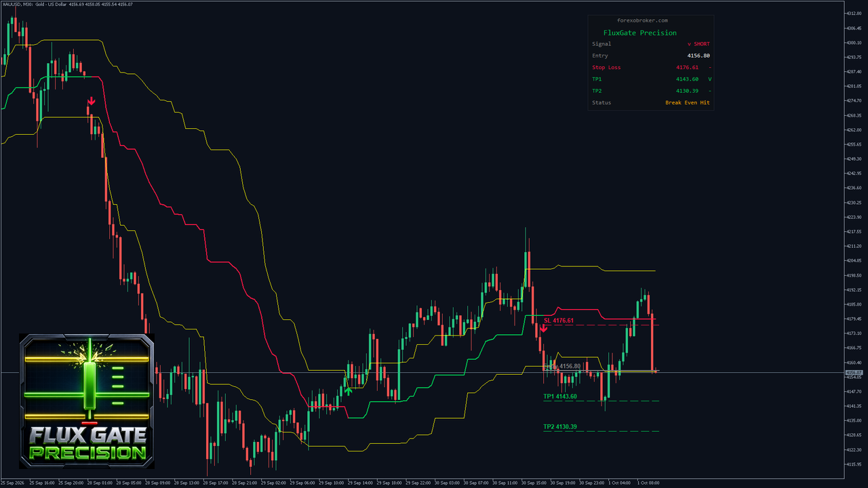This screenshot has height=488, width=868.
Task: Select the panel's TP2 value 4130.39
Action: (x=687, y=91)
